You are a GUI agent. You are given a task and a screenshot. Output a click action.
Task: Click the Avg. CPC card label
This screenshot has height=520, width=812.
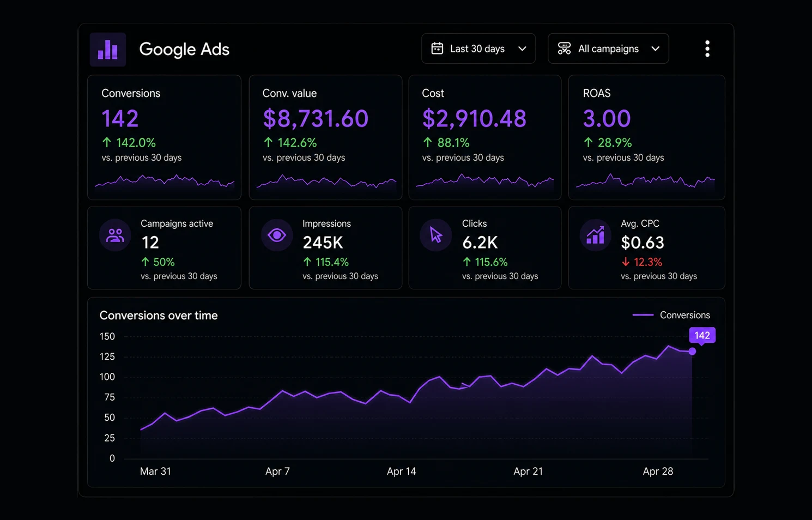tap(640, 223)
